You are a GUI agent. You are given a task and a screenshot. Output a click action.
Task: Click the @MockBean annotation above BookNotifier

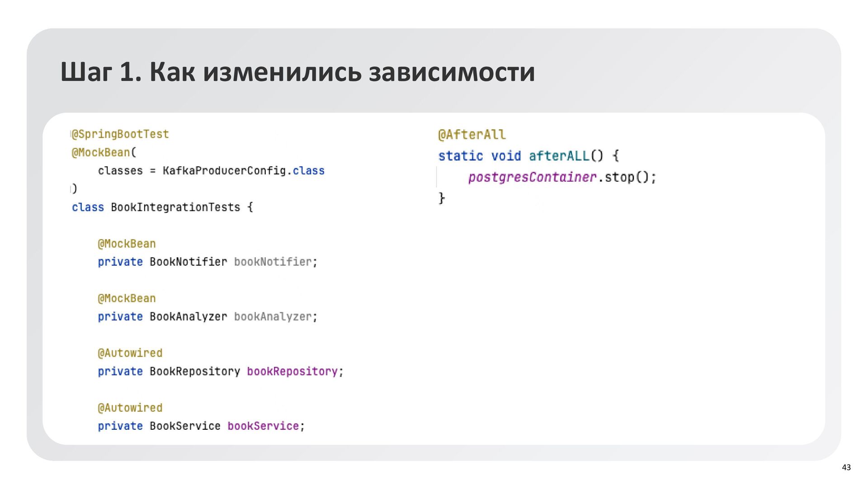[127, 244]
